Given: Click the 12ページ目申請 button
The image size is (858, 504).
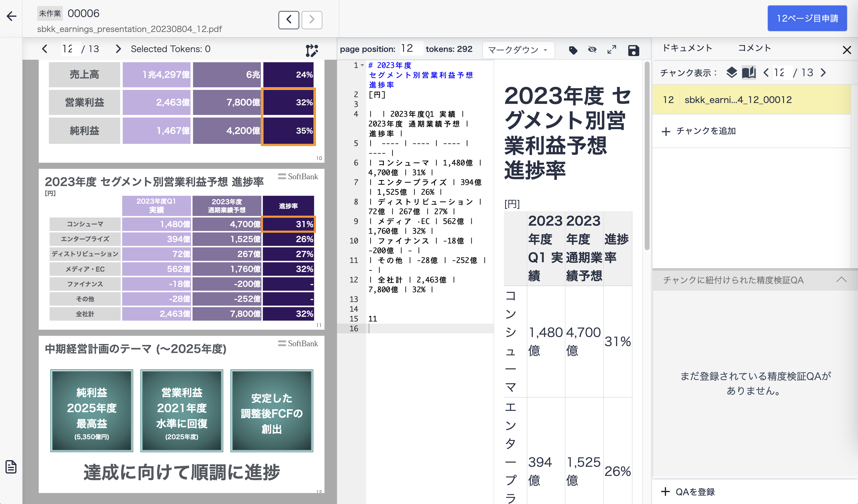Looking at the screenshot, I should click(x=807, y=18).
